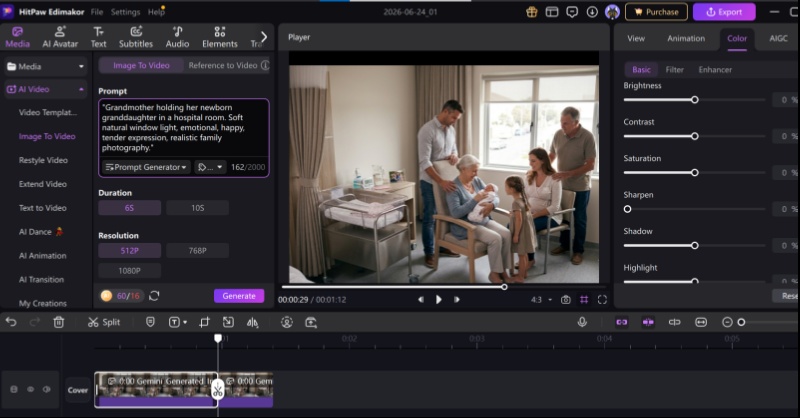Open the AI Avatar panel
800x418 pixels.
pyautogui.click(x=60, y=37)
